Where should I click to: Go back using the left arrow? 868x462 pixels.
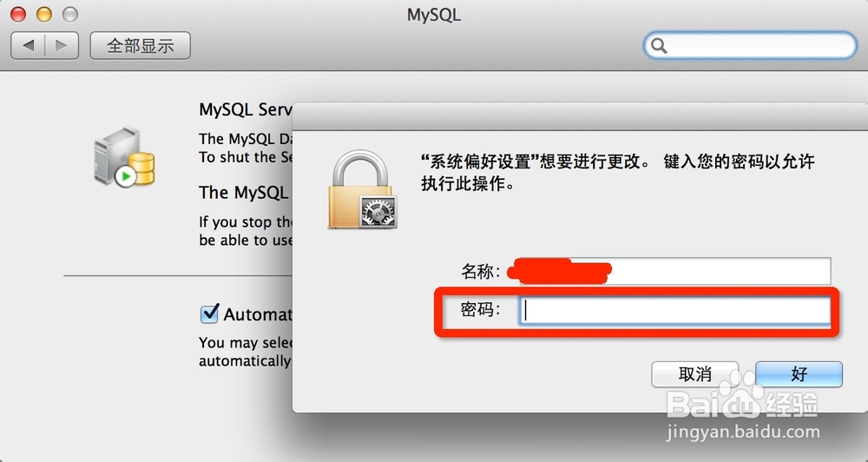click(29, 45)
